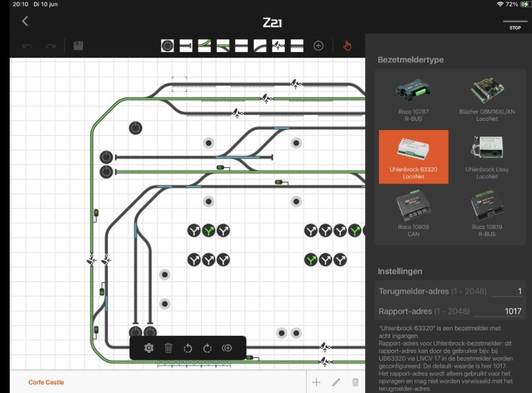Choose the Roco 10787 R-BUS detector type

point(413,100)
